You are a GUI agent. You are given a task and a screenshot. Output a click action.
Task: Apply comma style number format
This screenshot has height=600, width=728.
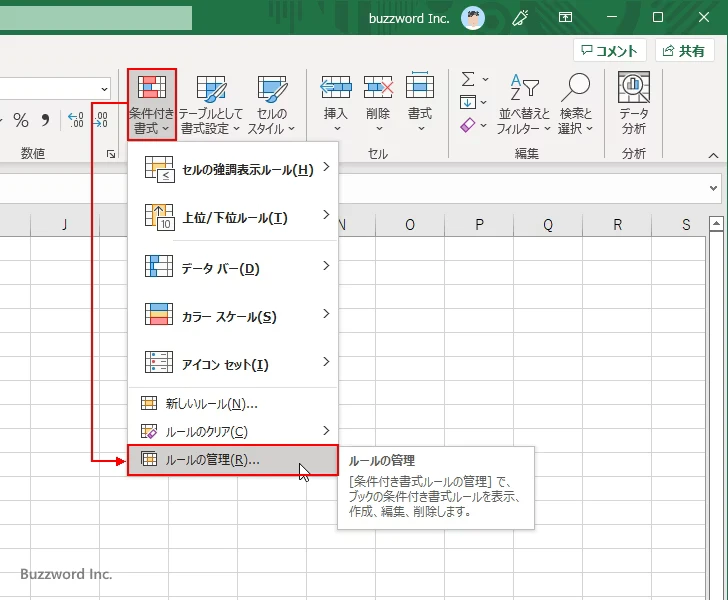tap(45, 120)
